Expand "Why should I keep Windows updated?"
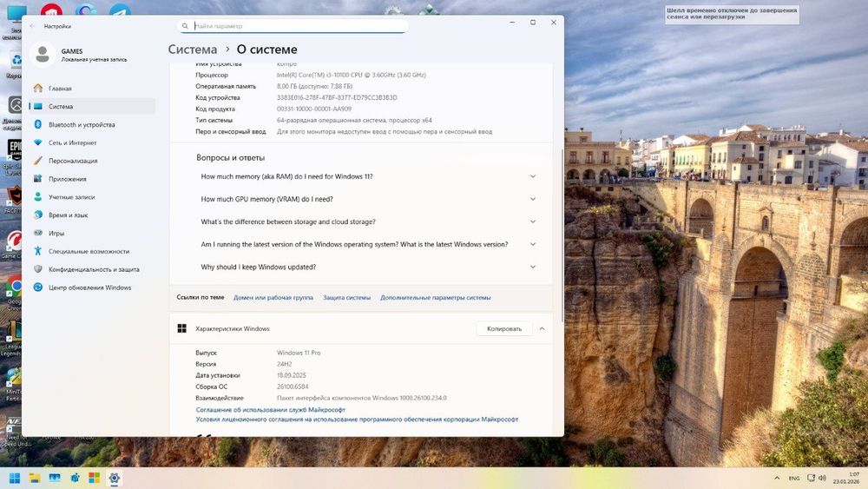The image size is (868, 489). [x=367, y=267]
